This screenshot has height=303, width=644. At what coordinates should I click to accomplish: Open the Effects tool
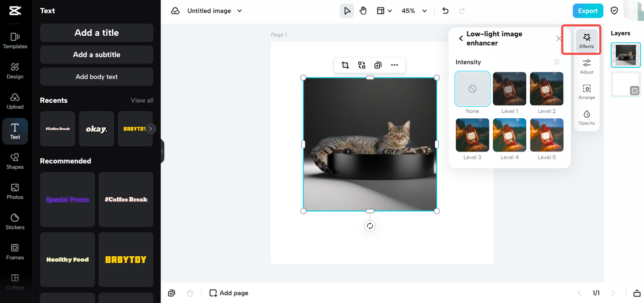click(587, 41)
